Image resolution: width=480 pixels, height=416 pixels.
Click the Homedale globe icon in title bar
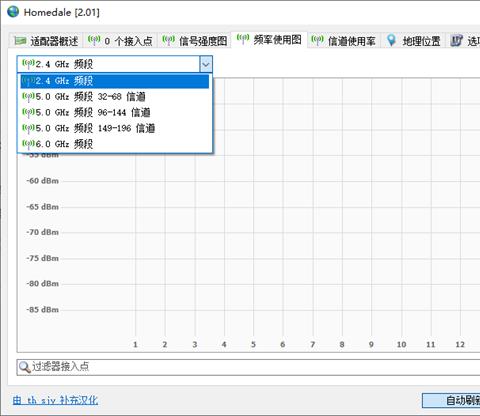click(13, 12)
